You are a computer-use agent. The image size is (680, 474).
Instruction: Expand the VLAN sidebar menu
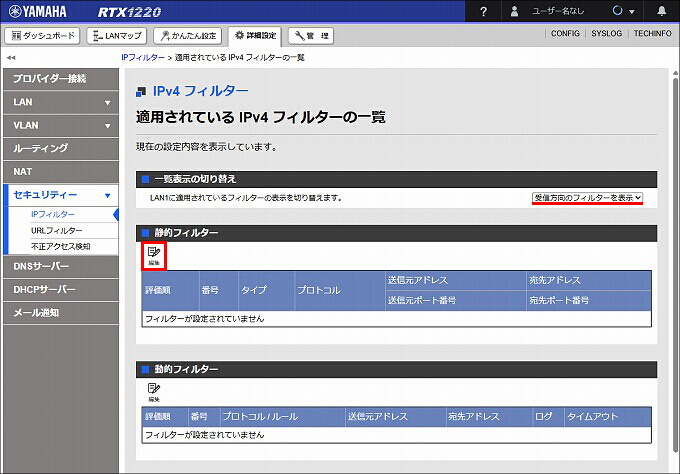click(61, 125)
